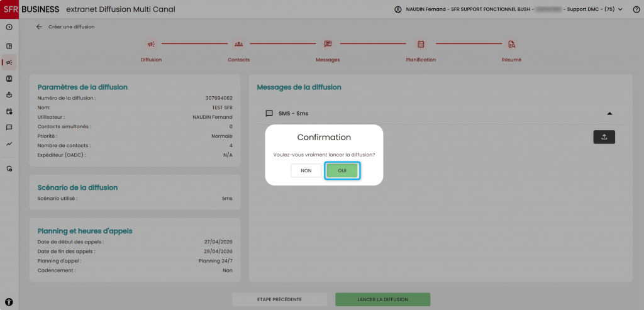The height and width of the screenshot is (310, 644).
Task: Cancel with the NON button
Action: pos(306,170)
